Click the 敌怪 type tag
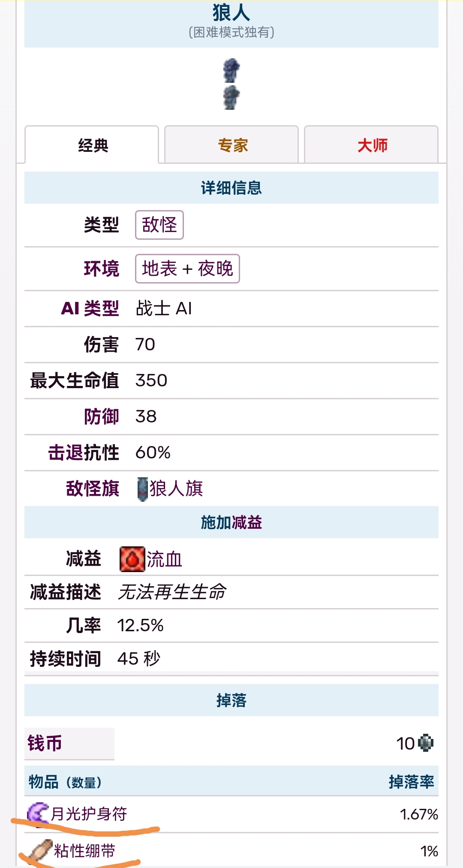This screenshot has height=868, width=463. pyautogui.click(x=159, y=225)
